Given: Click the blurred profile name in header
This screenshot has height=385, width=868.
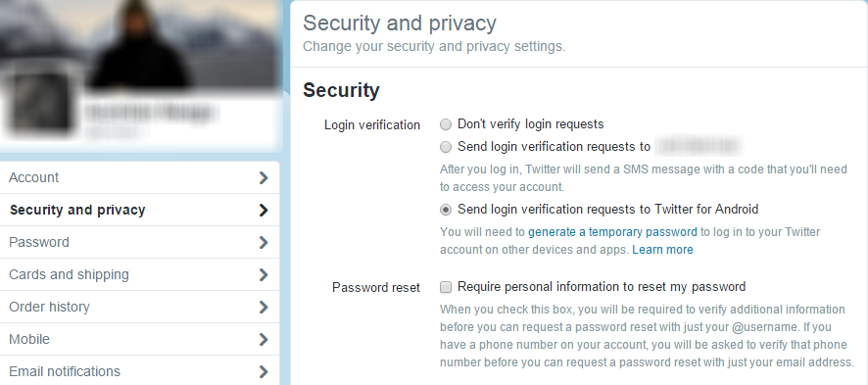Looking at the screenshot, I should click(151, 113).
